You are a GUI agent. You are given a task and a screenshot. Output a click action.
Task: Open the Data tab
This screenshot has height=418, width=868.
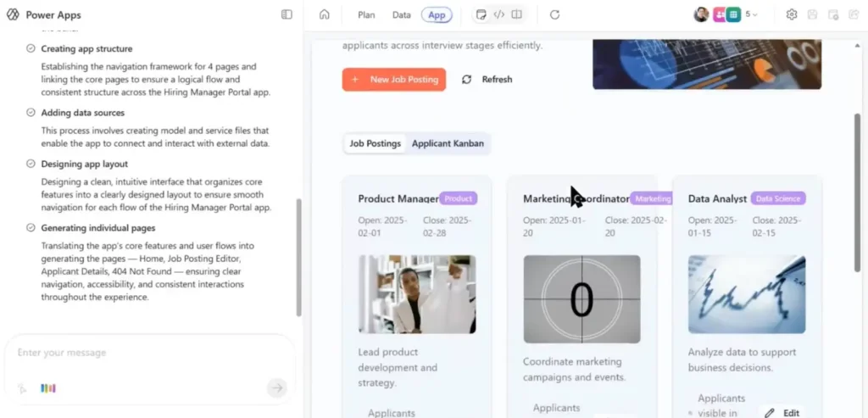402,14
